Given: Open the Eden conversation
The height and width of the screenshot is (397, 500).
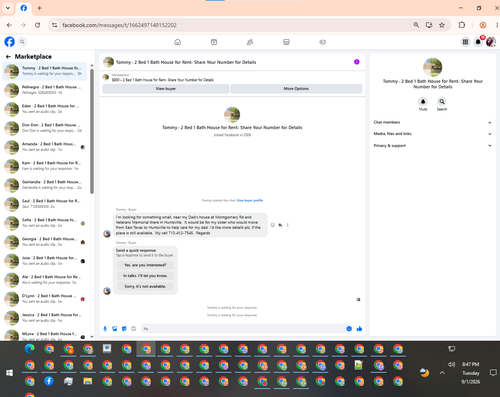Looking at the screenshot, I should (x=45, y=109).
